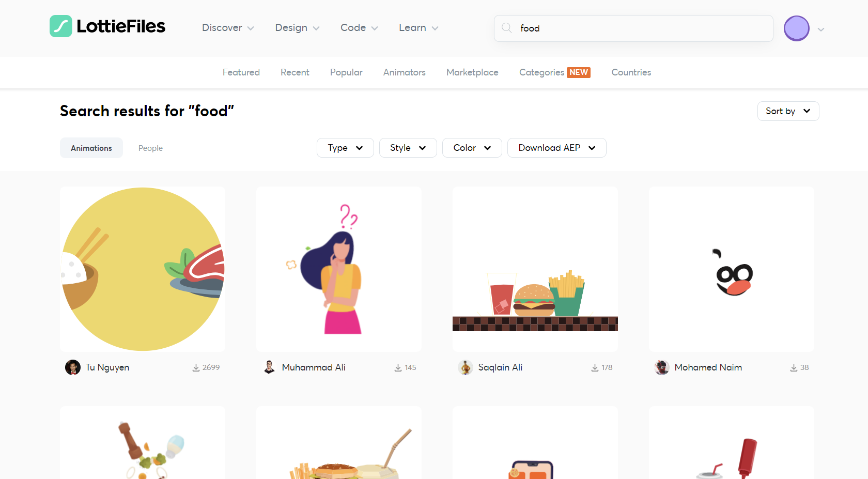Viewport: 868px width, 479px height.
Task: Open the Discover menu
Action: pyautogui.click(x=228, y=28)
